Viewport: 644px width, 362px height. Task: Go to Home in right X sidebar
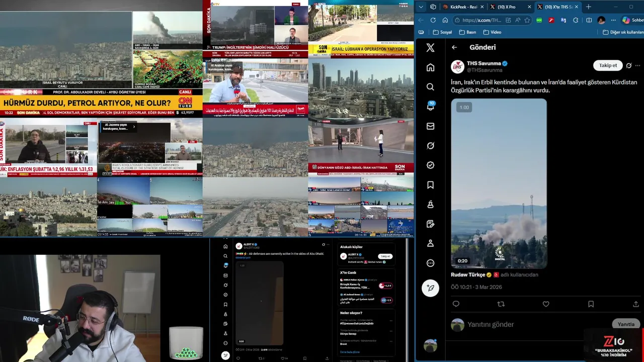pos(430,67)
